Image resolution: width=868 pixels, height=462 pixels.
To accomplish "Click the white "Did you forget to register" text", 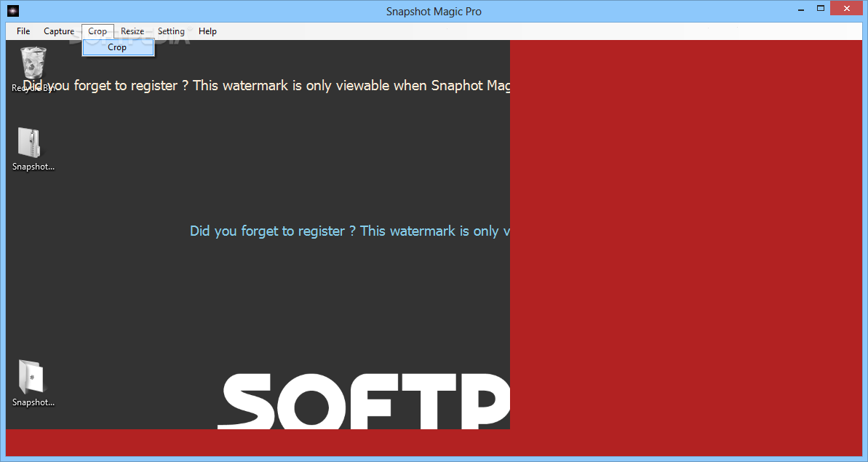I will coord(266,86).
